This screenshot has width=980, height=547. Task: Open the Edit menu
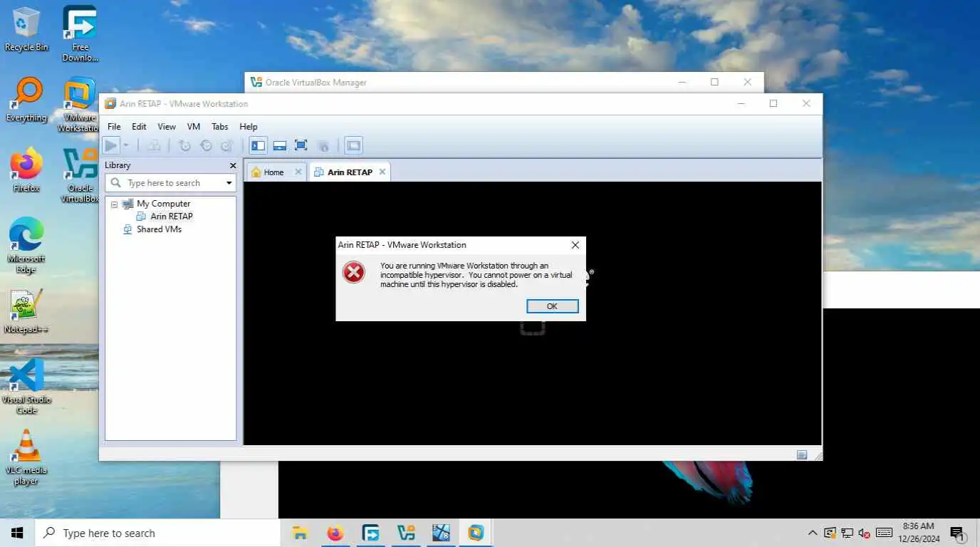[139, 126]
